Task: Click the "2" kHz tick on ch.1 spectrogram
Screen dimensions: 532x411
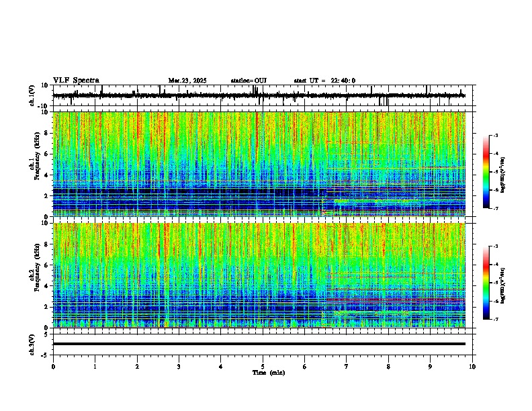Action: point(46,196)
